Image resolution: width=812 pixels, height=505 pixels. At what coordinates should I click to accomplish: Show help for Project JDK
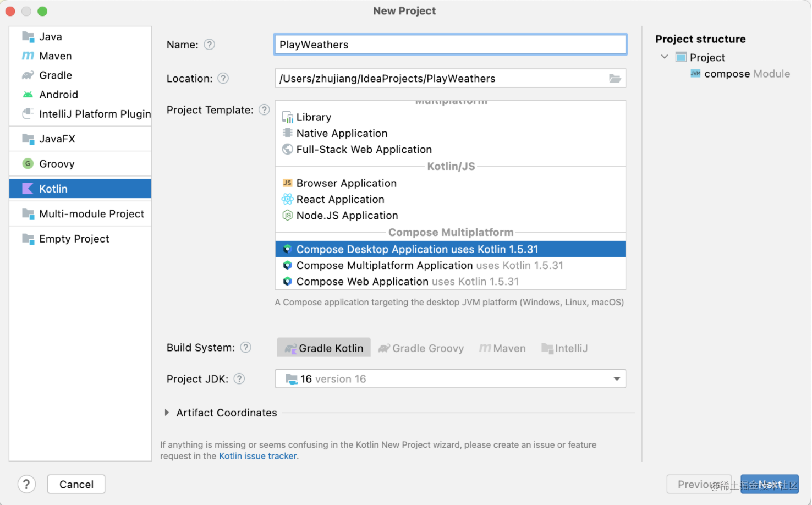point(239,378)
